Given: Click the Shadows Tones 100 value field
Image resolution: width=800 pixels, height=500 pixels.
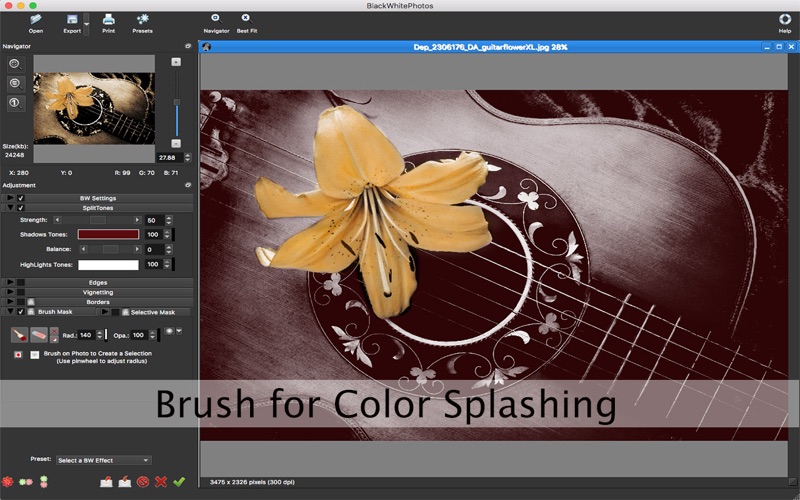Looking at the screenshot, I should 154,235.
